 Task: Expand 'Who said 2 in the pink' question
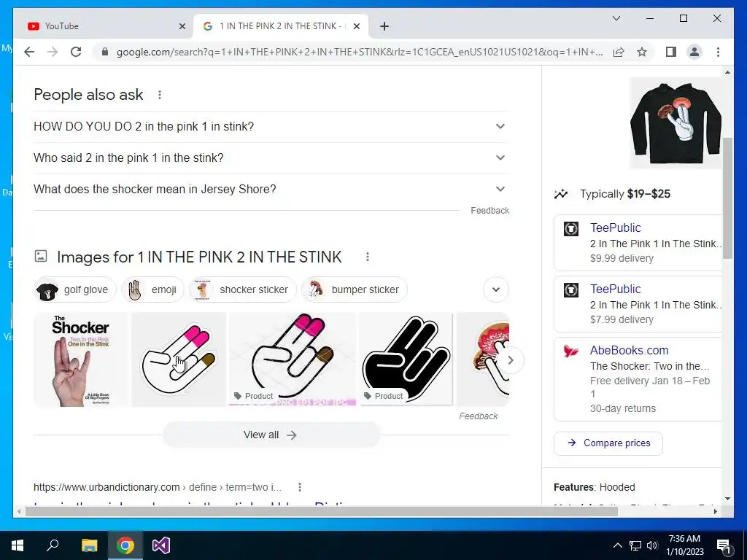pyautogui.click(x=271, y=157)
